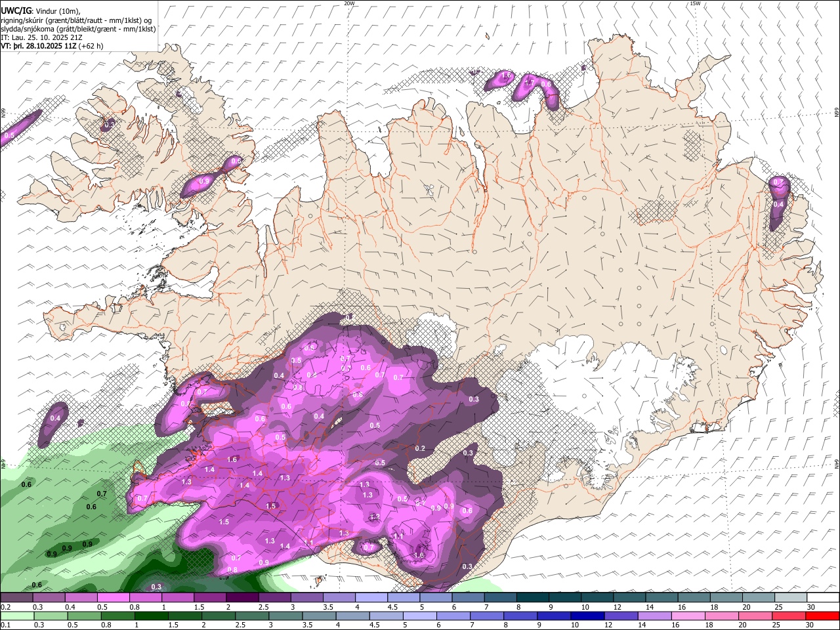Pick the dark green lower swatch between 1 and 1.5
The width and height of the screenshot is (840, 630).
(153, 616)
